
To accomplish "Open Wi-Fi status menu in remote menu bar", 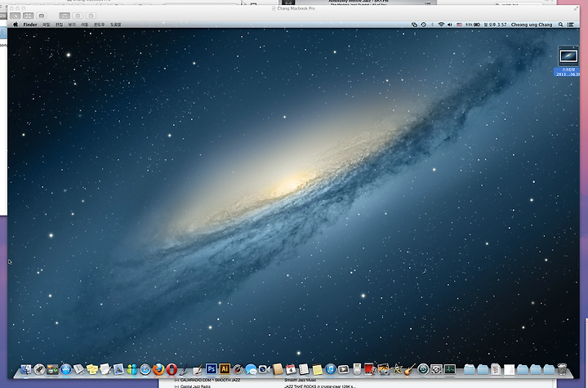I will [x=441, y=25].
